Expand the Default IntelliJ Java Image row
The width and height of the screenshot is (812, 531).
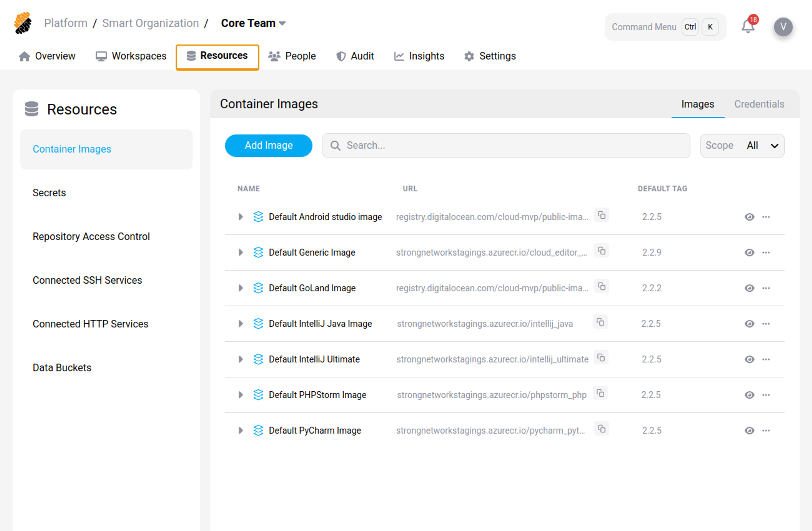coord(240,323)
